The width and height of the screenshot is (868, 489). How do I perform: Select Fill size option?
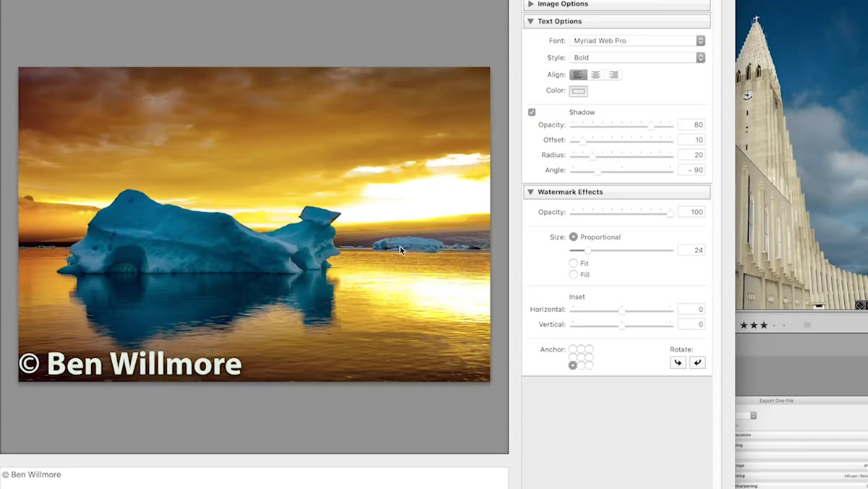click(574, 274)
